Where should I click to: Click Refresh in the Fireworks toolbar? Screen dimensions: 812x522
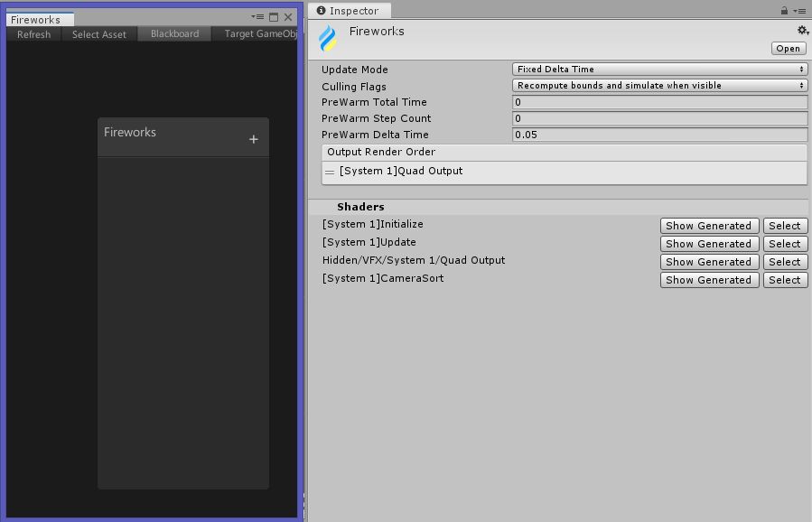tap(34, 34)
